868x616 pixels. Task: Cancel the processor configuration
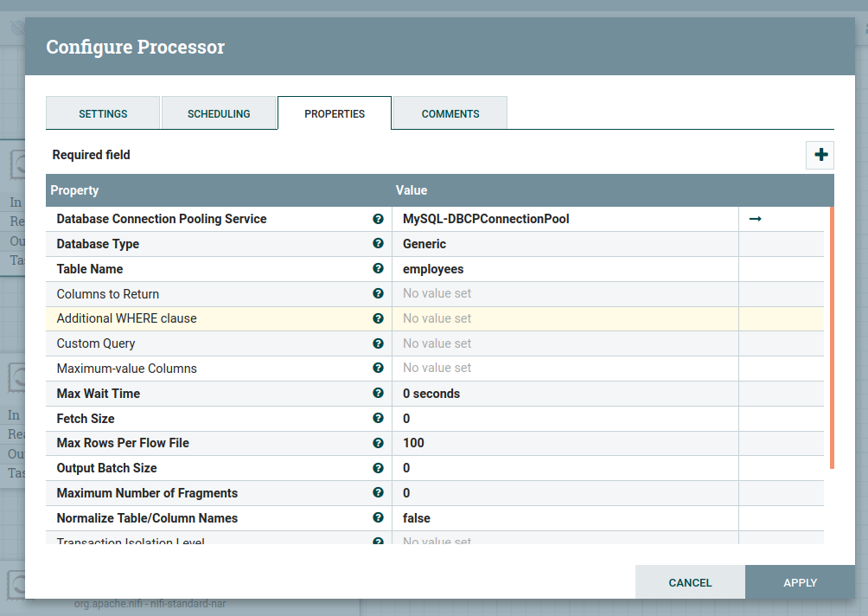[690, 582]
